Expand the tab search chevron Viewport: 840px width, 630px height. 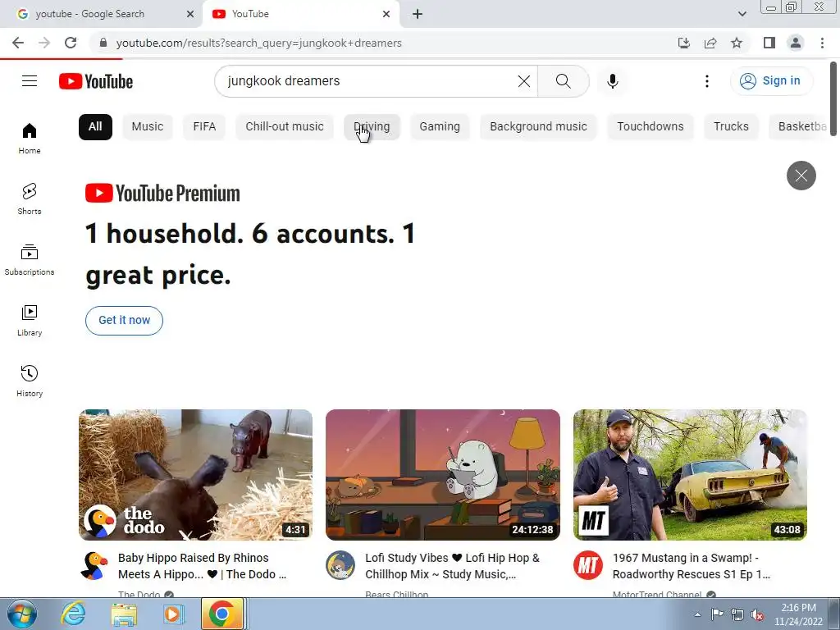[x=742, y=14]
